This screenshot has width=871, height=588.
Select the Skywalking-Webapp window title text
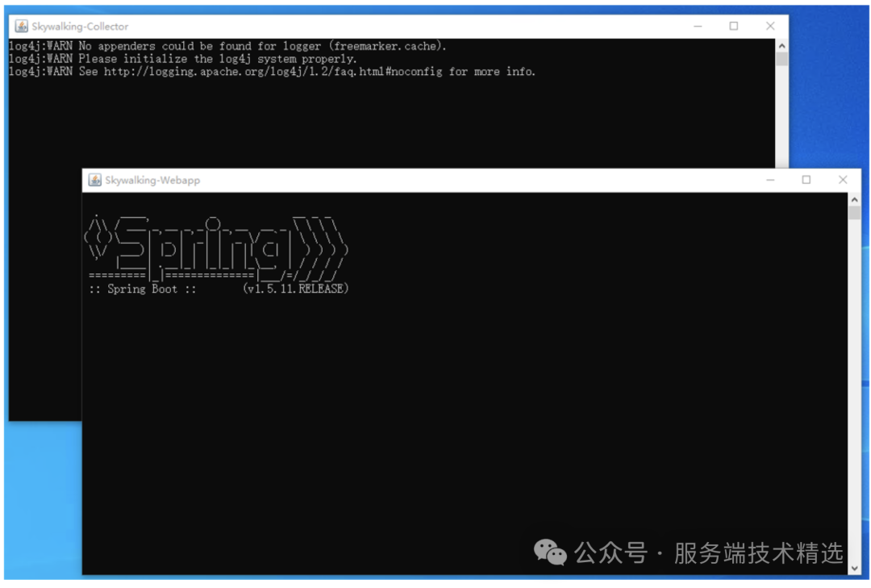(152, 180)
